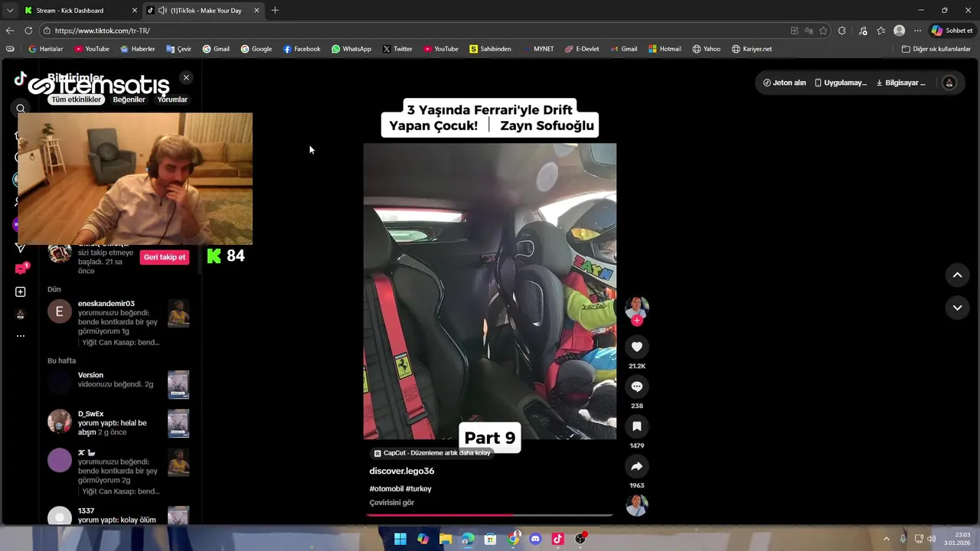This screenshot has height=551, width=980.
Task: Follow the creator via the red plus badge
Action: pyautogui.click(x=636, y=321)
